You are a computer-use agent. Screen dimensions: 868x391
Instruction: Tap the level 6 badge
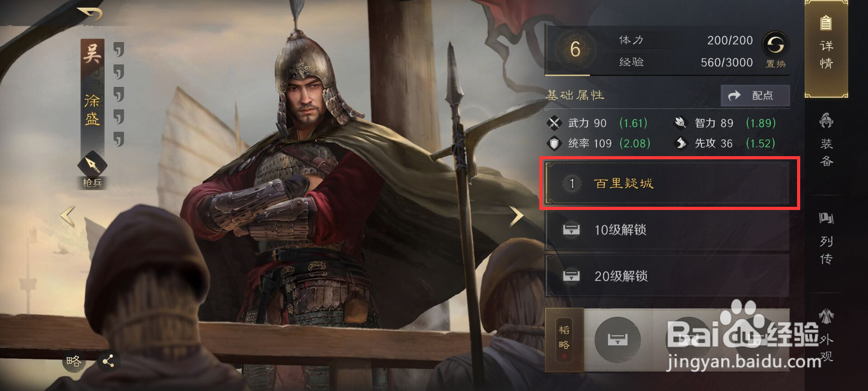coord(575,49)
